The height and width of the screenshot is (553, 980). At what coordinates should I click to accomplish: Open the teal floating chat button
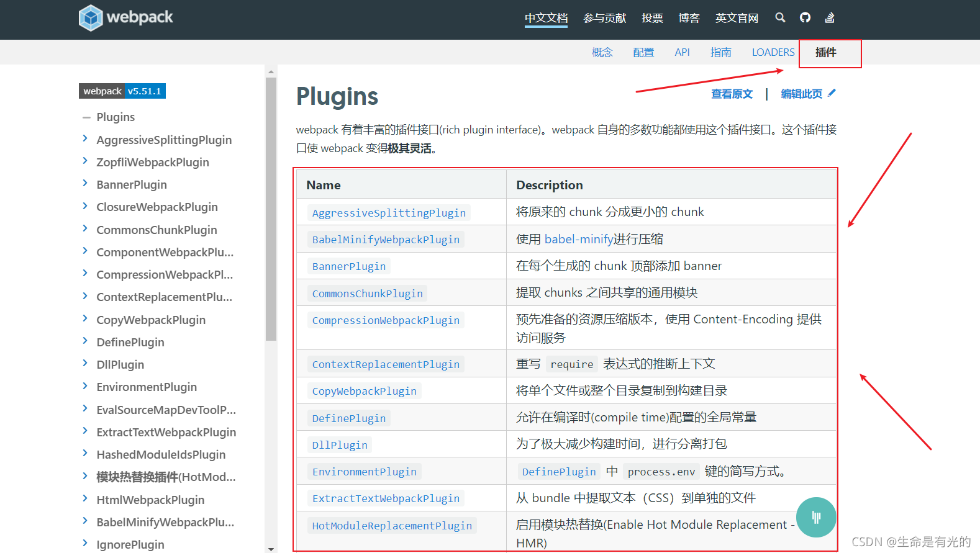point(816,517)
